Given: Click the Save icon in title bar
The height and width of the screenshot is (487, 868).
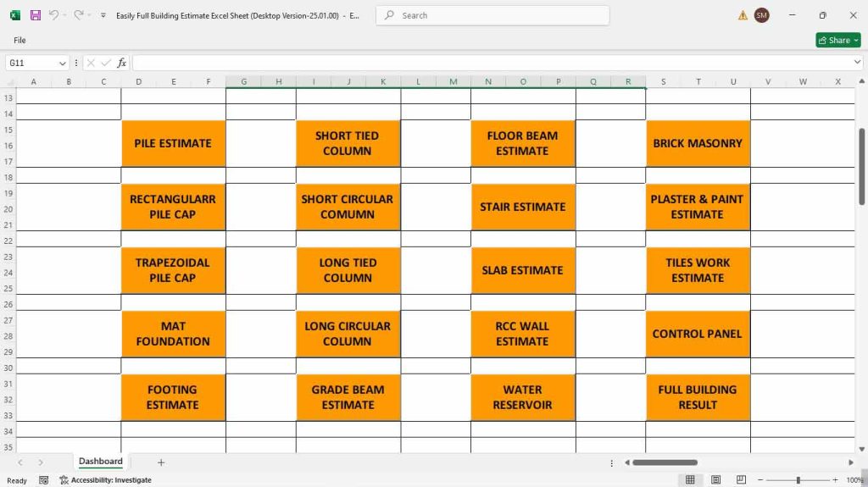Looking at the screenshot, I should 36,15.
